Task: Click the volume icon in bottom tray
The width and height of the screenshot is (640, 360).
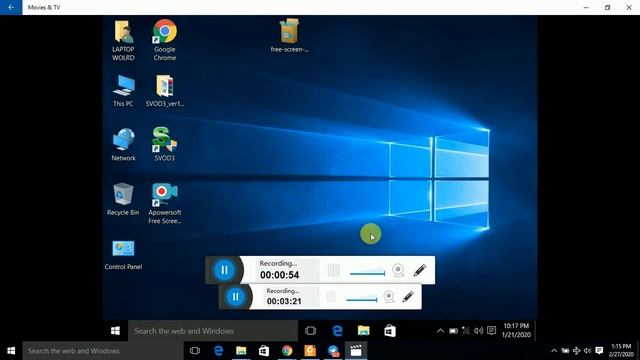Action: pyautogui.click(x=587, y=351)
